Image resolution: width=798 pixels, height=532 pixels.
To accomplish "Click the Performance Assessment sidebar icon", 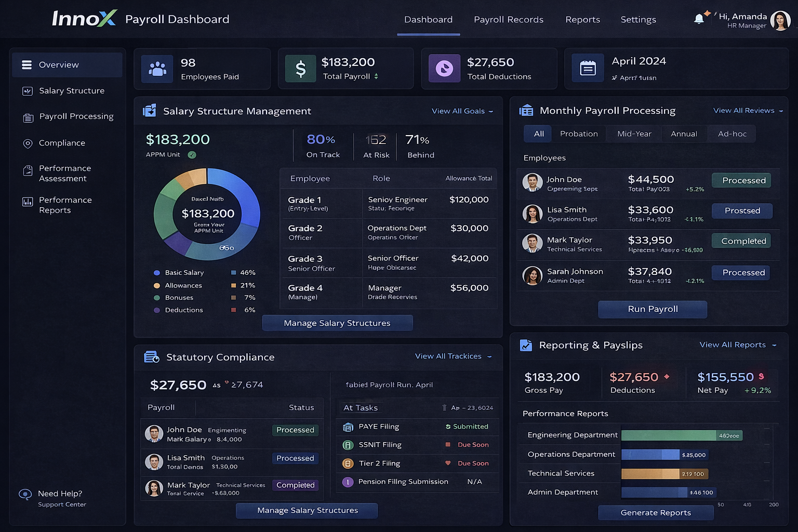I will click(x=28, y=170).
